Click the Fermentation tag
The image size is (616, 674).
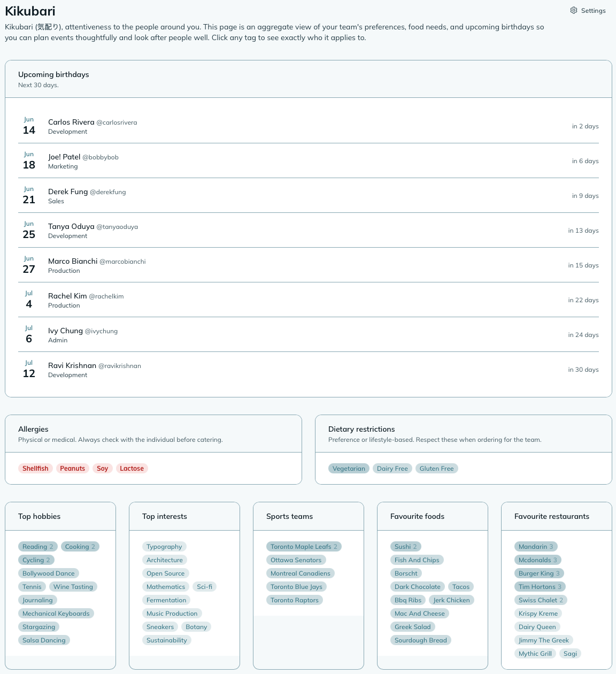[x=166, y=600]
